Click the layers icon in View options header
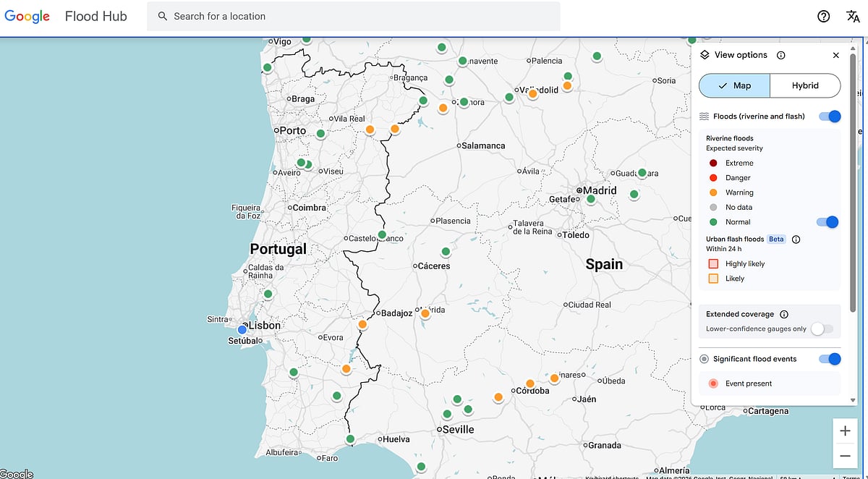Screen dimensions: 868x479 (704, 54)
